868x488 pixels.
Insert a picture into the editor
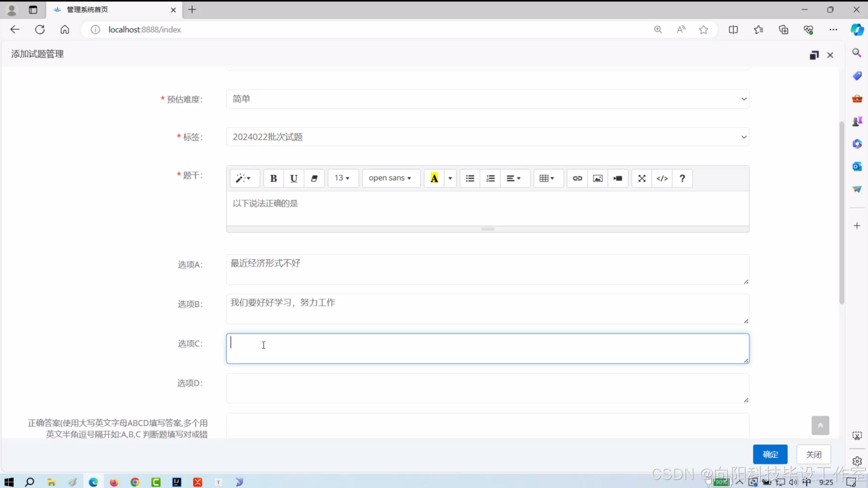point(598,178)
